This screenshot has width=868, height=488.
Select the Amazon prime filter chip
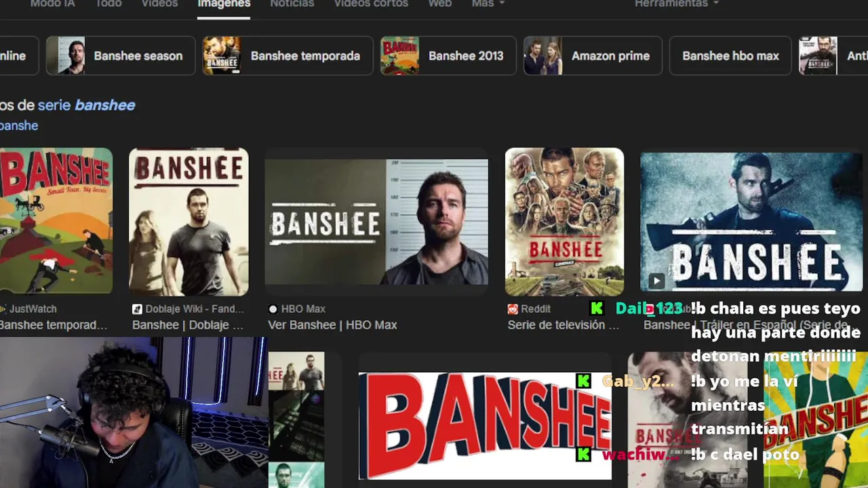click(x=593, y=56)
